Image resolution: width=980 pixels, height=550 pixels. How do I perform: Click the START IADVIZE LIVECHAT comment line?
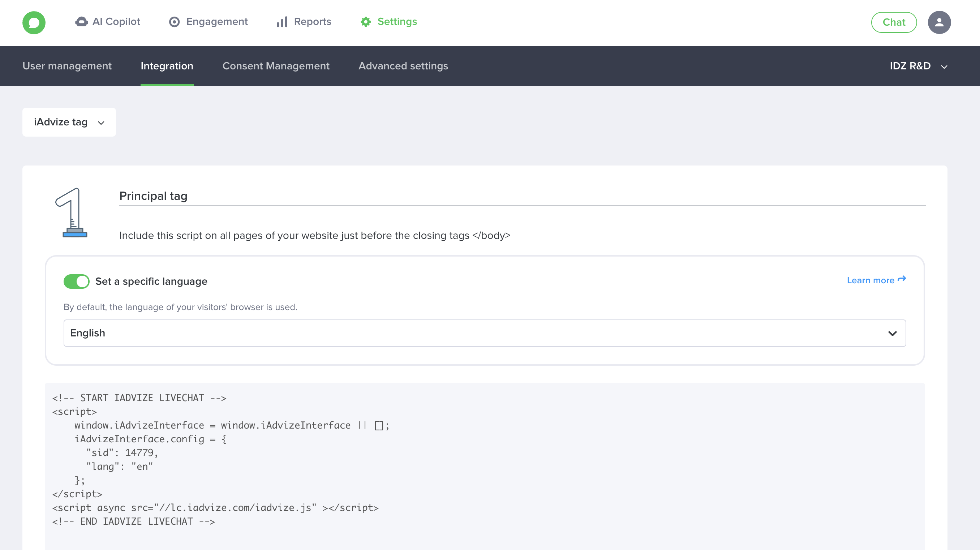[139, 398]
